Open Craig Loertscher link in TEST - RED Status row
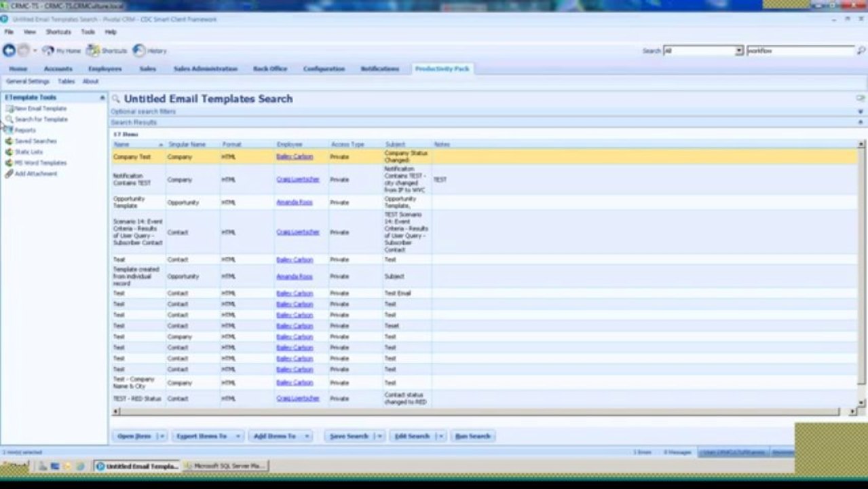This screenshot has width=868, height=489. [x=298, y=399]
